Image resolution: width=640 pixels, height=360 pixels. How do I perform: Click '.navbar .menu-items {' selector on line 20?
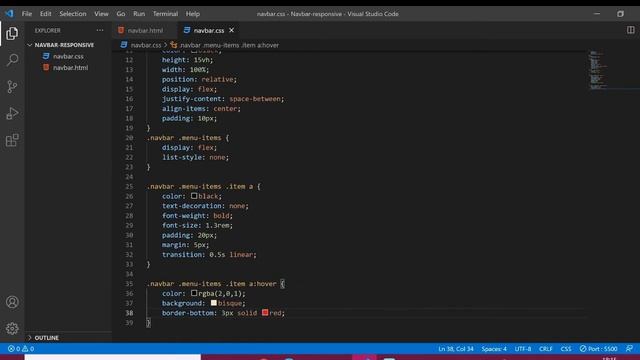tap(188, 138)
